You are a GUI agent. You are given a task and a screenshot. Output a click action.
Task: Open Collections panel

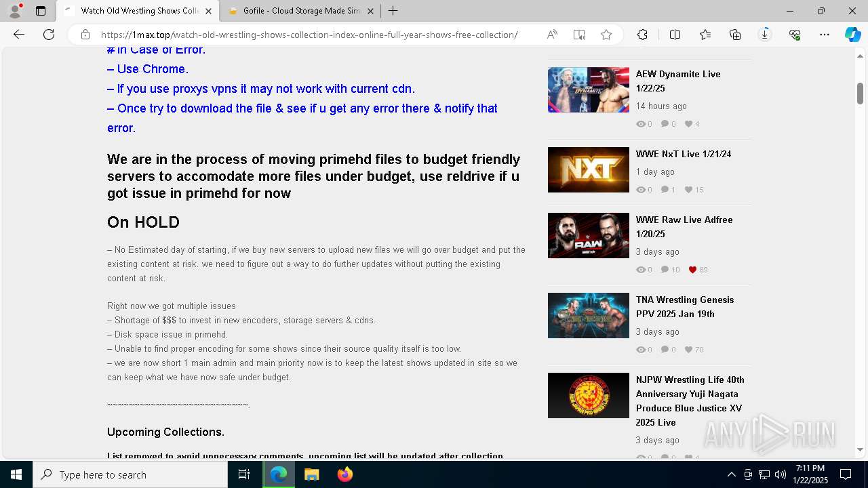[735, 35]
